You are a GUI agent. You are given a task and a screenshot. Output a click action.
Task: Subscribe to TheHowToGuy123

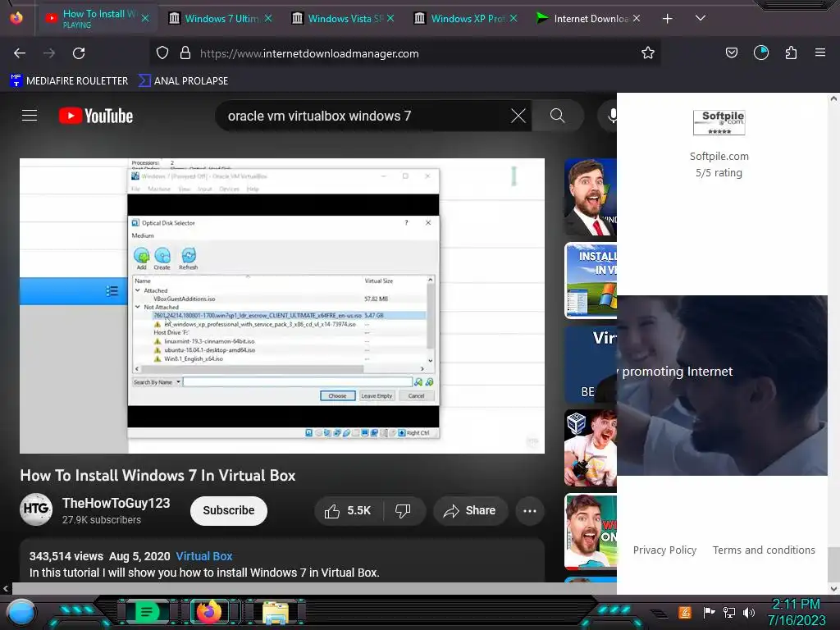click(x=229, y=510)
